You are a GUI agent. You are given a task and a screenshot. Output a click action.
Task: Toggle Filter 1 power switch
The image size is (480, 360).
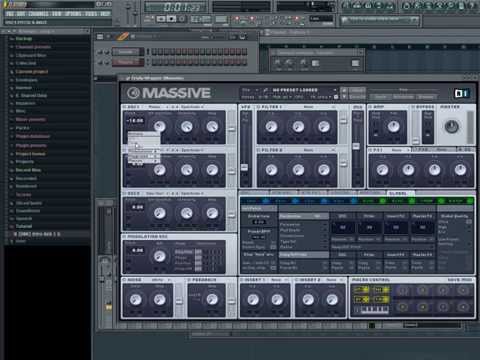259,107
